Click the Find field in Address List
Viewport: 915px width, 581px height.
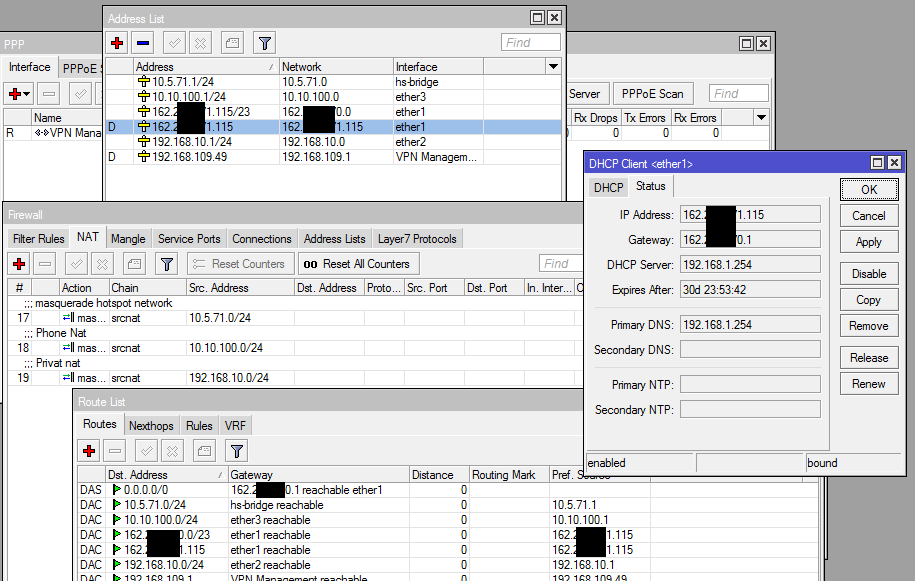(531, 43)
